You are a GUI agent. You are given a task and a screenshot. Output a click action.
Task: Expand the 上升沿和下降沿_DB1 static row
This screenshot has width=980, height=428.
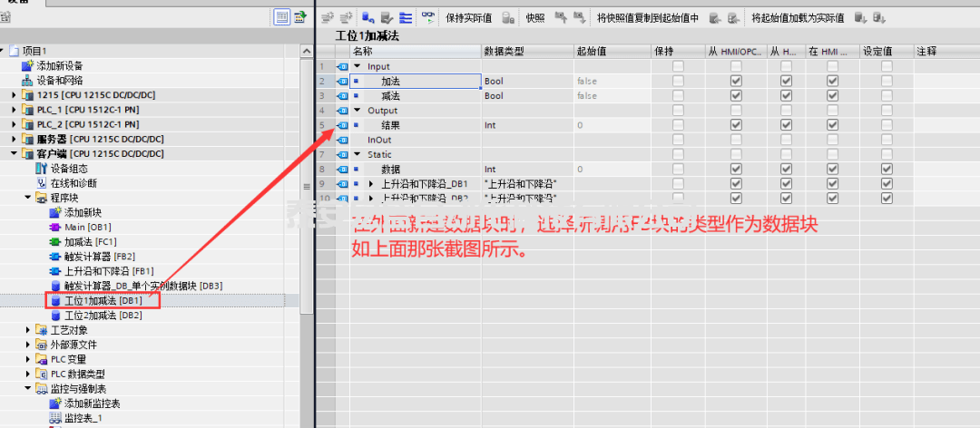point(370,184)
